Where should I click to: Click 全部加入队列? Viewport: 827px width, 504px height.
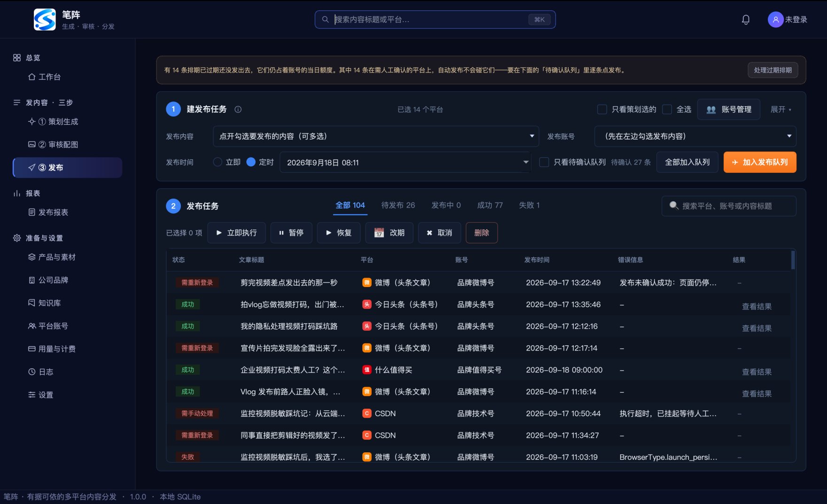point(687,162)
